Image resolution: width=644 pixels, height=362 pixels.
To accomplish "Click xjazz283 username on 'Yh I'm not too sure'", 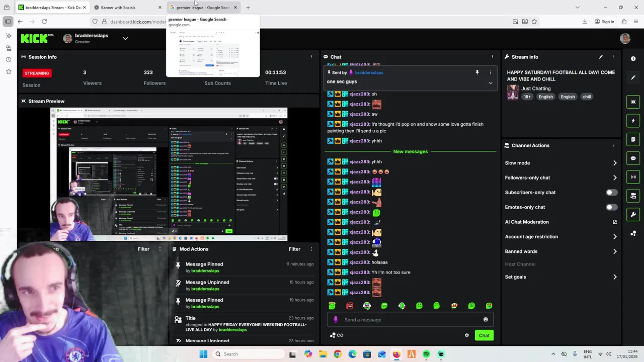I will tap(359, 273).
